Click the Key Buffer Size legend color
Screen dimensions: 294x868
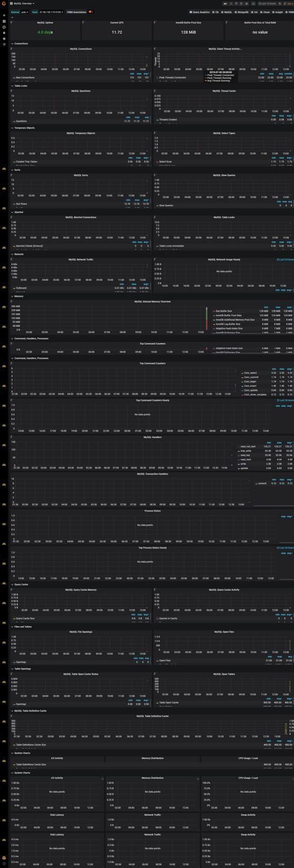coord(214,311)
